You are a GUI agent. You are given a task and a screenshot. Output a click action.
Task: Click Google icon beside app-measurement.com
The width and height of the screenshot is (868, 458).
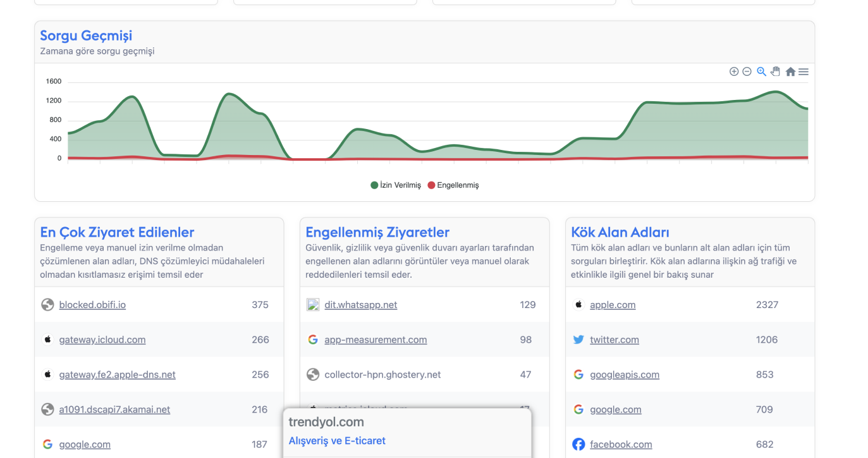point(313,340)
